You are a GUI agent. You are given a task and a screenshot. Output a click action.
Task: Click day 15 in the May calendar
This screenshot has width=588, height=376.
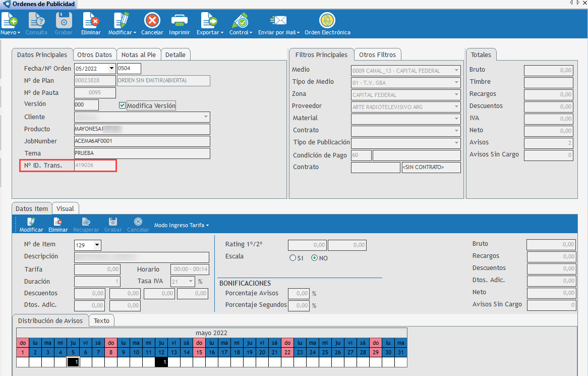pyautogui.click(x=199, y=352)
